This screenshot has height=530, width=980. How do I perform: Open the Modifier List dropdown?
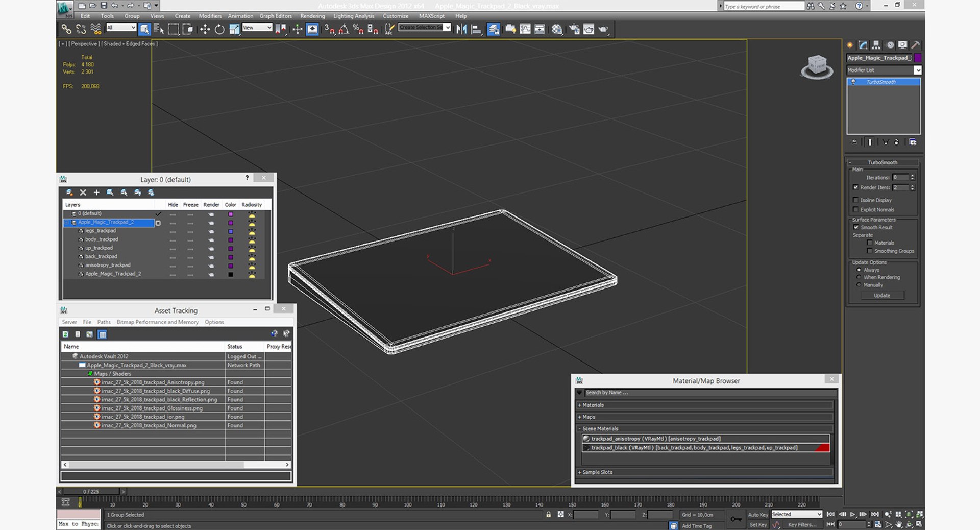click(x=884, y=70)
